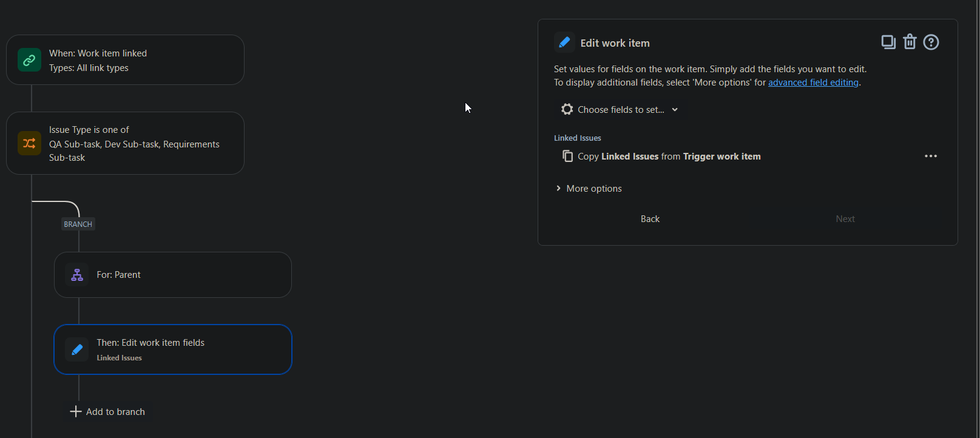Delete the action using the trash icon
This screenshot has width=980, height=438.
910,42
